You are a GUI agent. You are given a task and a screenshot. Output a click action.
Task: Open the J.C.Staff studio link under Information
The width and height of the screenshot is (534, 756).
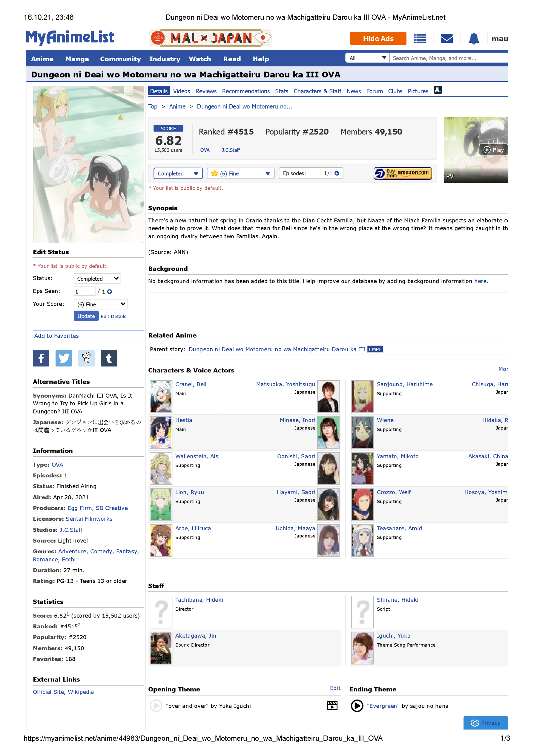[71, 530]
